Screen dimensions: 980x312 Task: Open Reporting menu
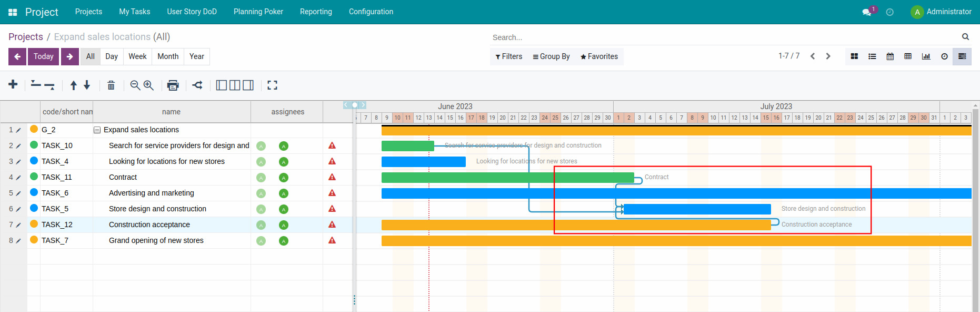pos(316,12)
